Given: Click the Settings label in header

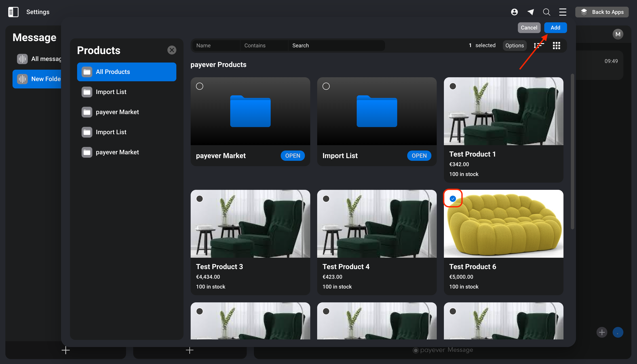Looking at the screenshot, I should pos(38,12).
